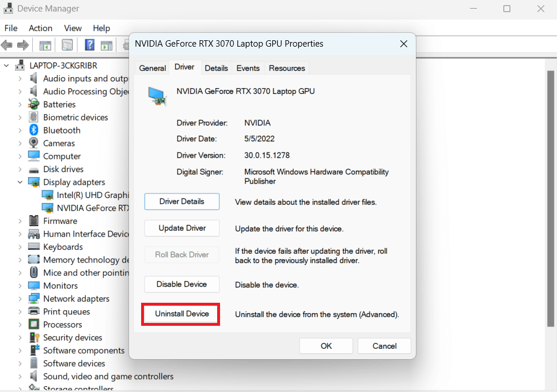Click the Intel(R) UHD Graphics adapter icon
Image resolution: width=557 pixels, height=392 pixels.
[x=48, y=195]
